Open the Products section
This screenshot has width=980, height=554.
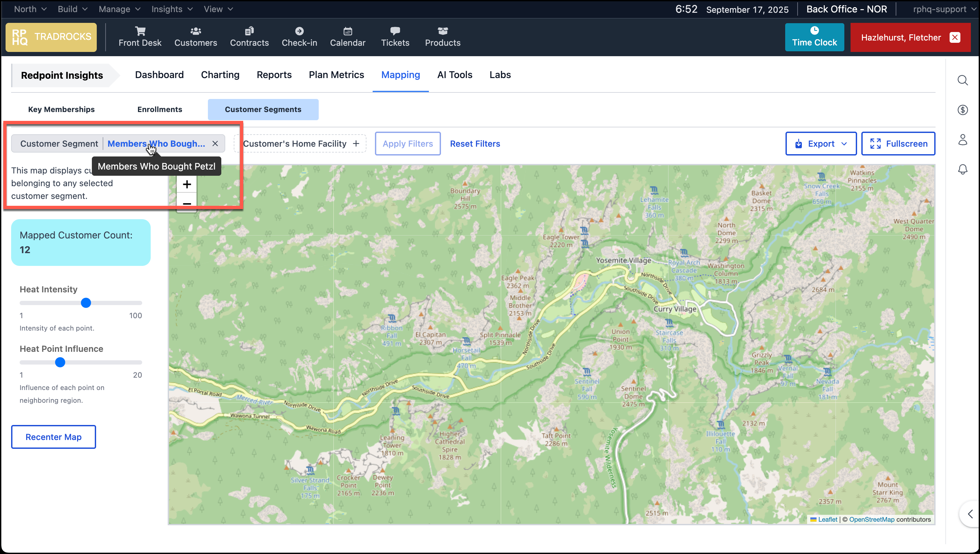(x=442, y=36)
